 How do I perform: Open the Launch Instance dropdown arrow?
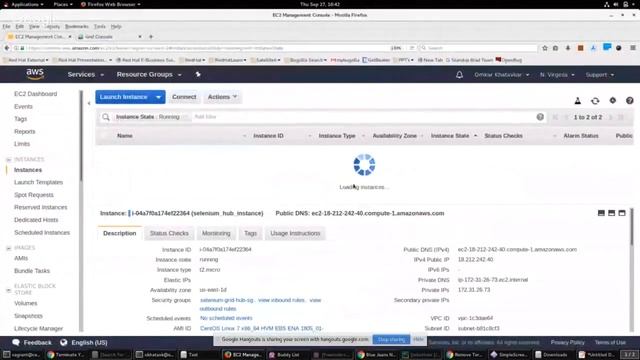[158, 97]
